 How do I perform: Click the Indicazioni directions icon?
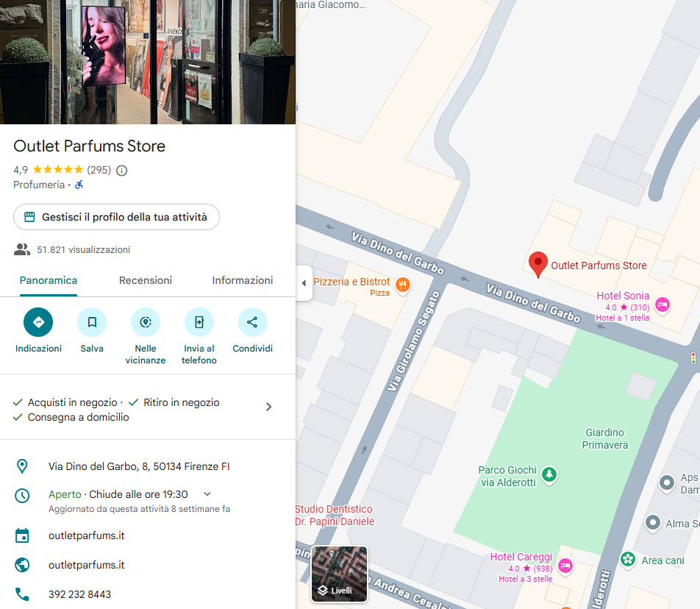click(x=38, y=322)
